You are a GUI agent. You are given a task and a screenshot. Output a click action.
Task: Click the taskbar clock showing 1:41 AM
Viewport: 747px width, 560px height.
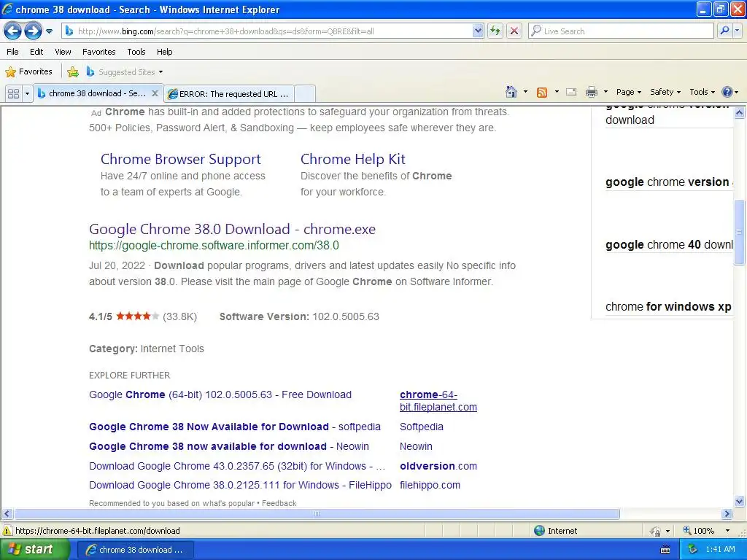pyautogui.click(x=720, y=550)
